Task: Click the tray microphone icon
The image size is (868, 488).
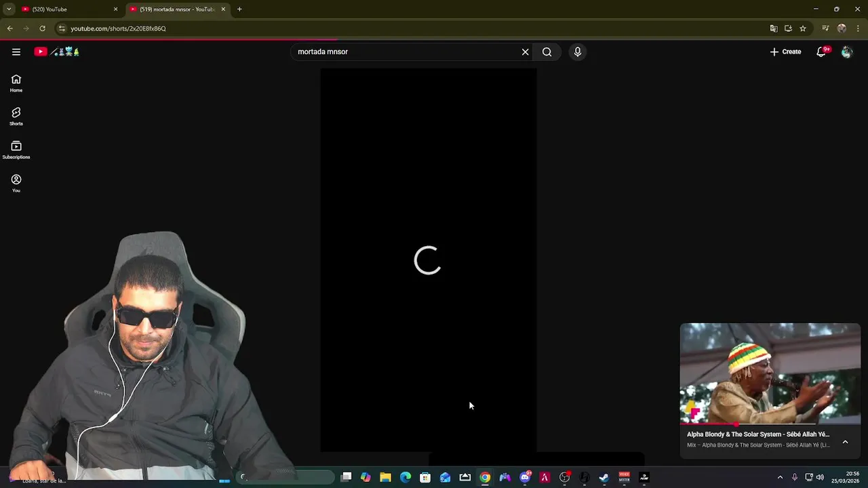Action: pyautogui.click(x=795, y=477)
